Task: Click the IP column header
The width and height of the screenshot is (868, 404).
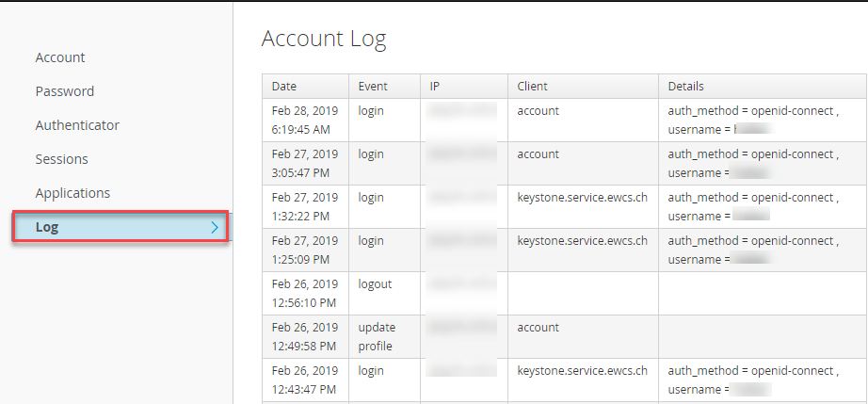Action: pyautogui.click(x=435, y=87)
